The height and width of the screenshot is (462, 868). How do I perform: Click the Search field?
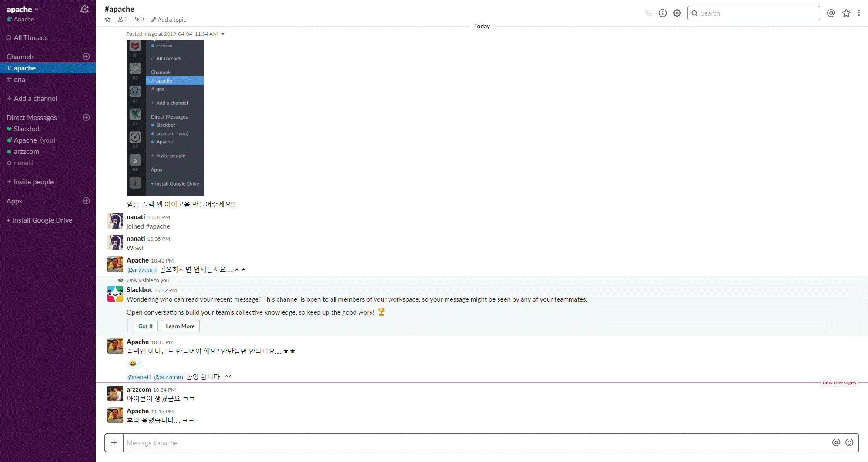[754, 13]
